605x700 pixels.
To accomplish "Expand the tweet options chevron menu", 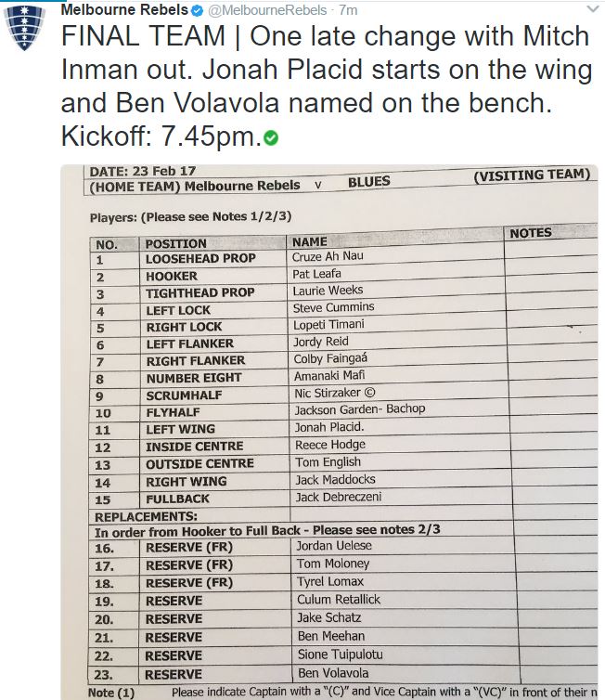I will coord(593,9).
